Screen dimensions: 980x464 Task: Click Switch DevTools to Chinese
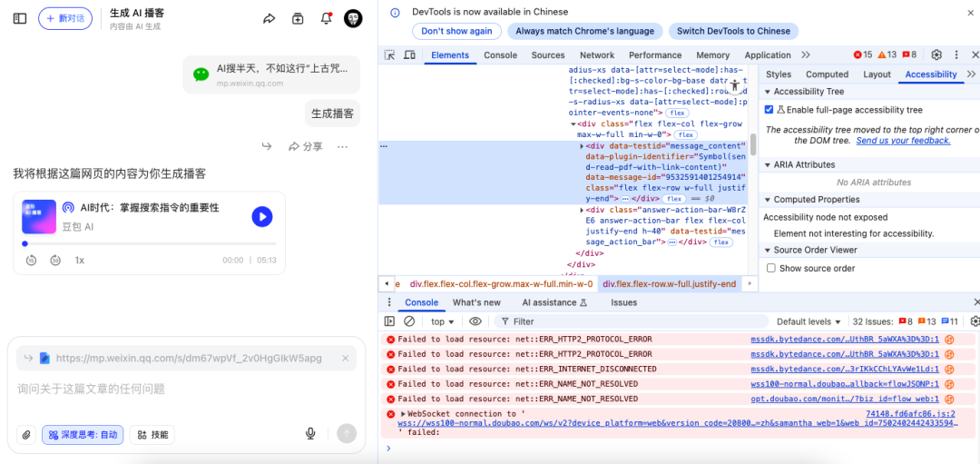tap(734, 31)
